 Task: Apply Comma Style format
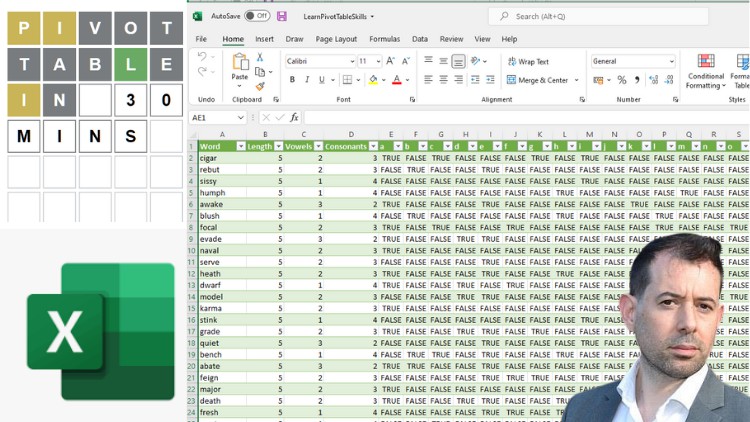point(637,80)
